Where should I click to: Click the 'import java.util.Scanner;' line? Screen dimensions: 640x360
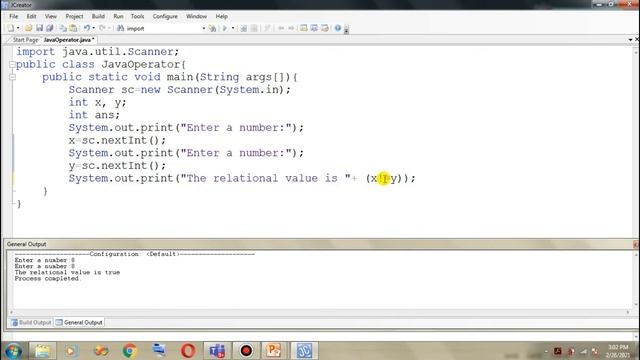pos(98,52)
